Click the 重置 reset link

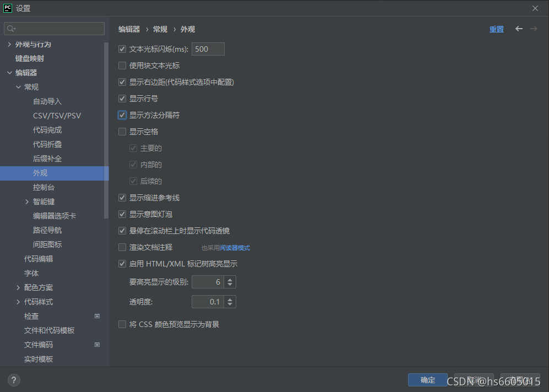[x=497, y=29]
